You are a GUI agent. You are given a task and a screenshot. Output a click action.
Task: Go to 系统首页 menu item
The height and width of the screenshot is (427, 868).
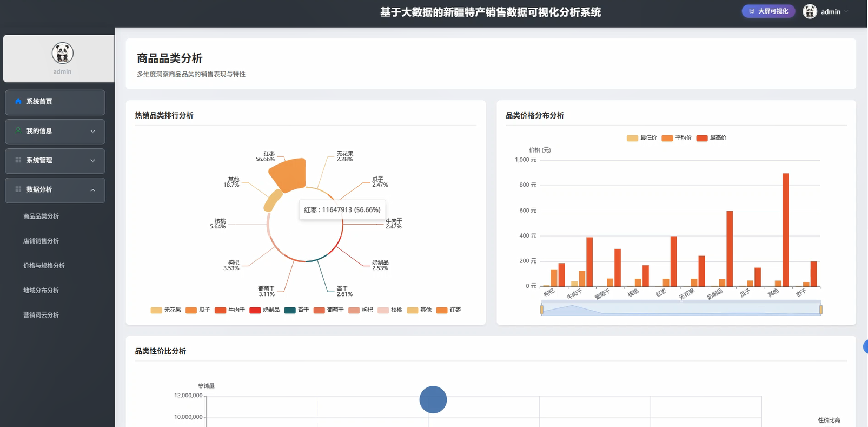coord(55,102)
